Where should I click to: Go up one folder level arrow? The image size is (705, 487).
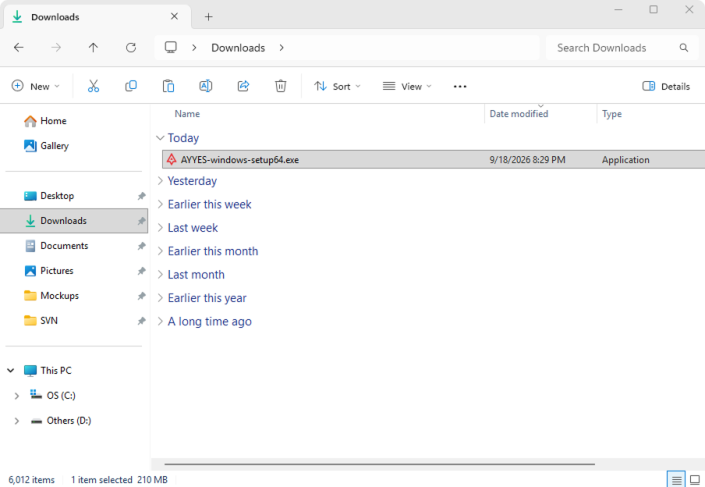pos(93,47)
